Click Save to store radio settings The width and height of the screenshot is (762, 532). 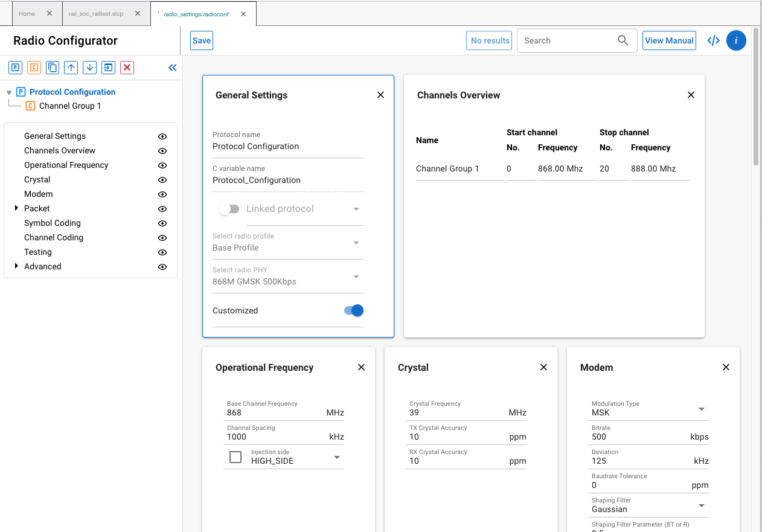[201, 40]
